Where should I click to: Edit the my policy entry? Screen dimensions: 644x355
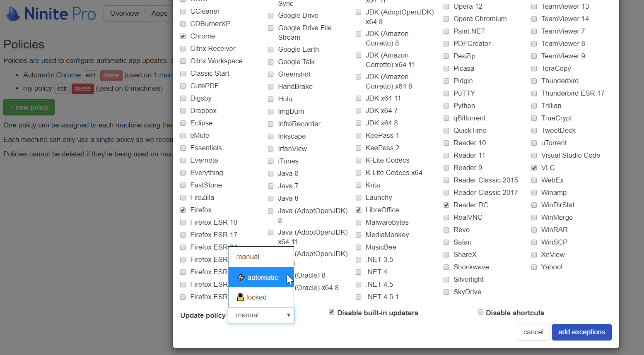62,89
